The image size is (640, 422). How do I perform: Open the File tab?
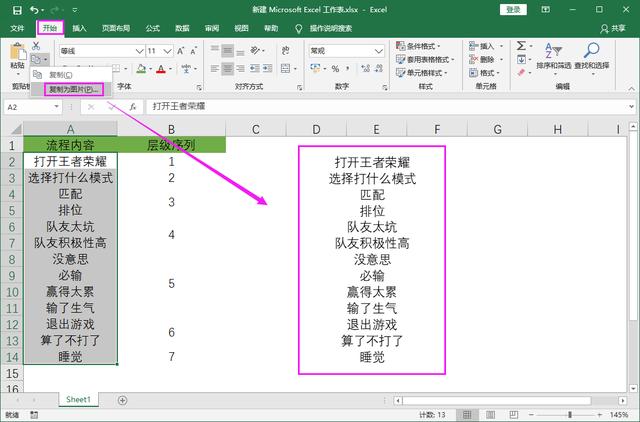click(17, 28)
